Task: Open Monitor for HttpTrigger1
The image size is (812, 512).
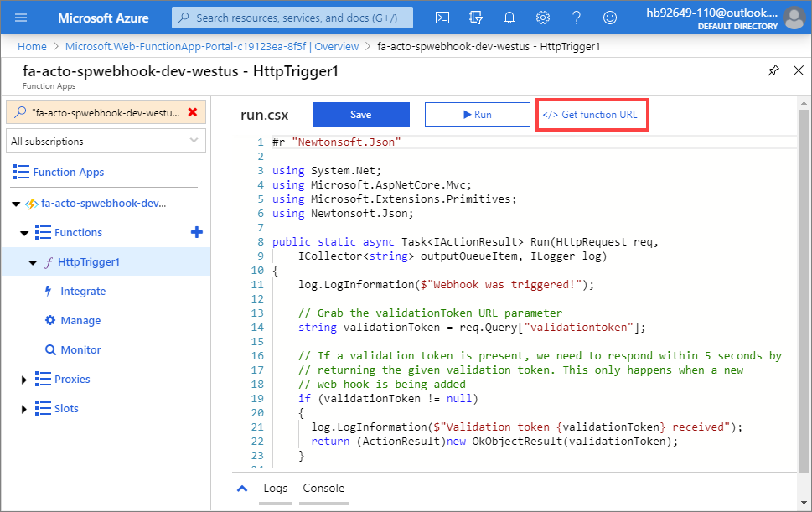Action: tap(82, 349)
